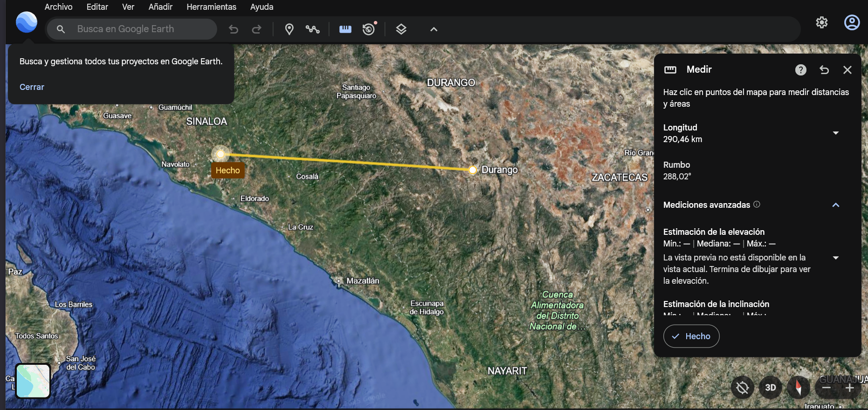Click the Hecho button in Medir panel
868x410 pixels.
click(691, 336)
